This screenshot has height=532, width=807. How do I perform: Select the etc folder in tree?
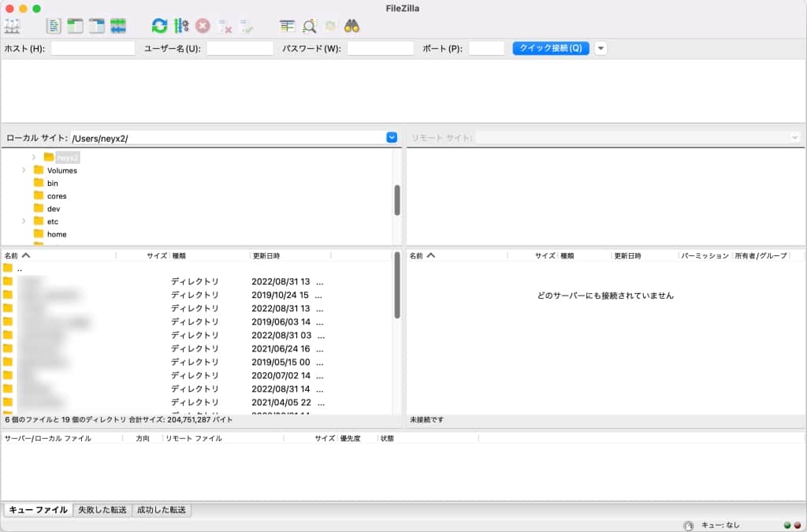[53, 221]
